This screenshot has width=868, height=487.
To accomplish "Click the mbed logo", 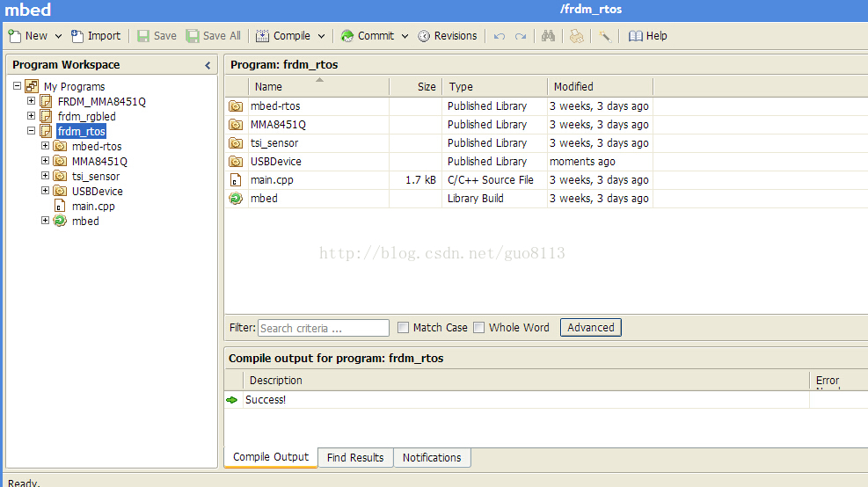I will point(27,10).
